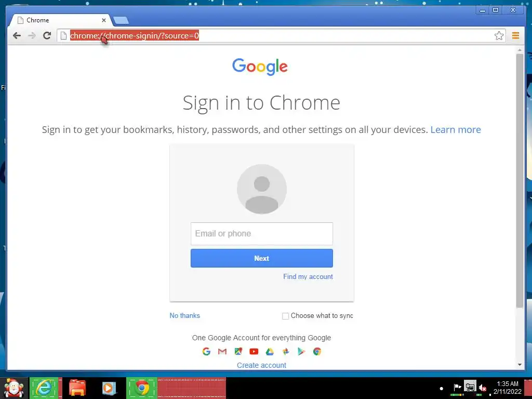532x399 pixels.
Task: Click the Google Maps icon
Action: tap(238, 352)
